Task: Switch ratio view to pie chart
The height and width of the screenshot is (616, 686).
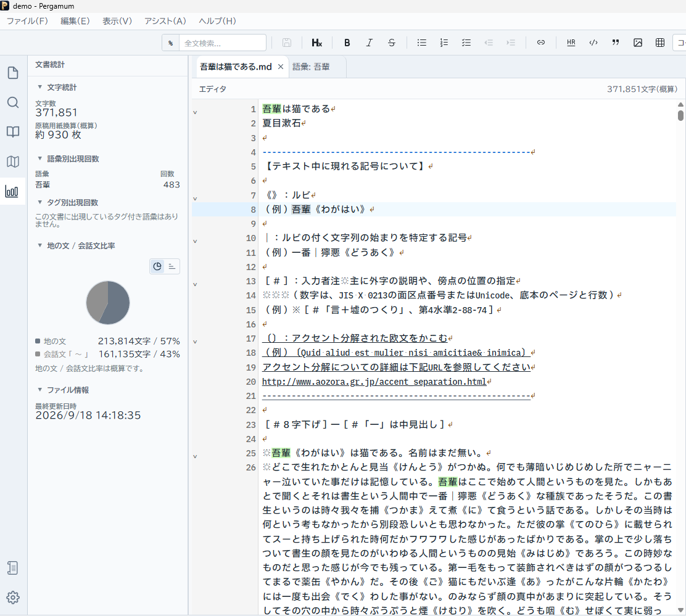Action: (x=157, y=266)
